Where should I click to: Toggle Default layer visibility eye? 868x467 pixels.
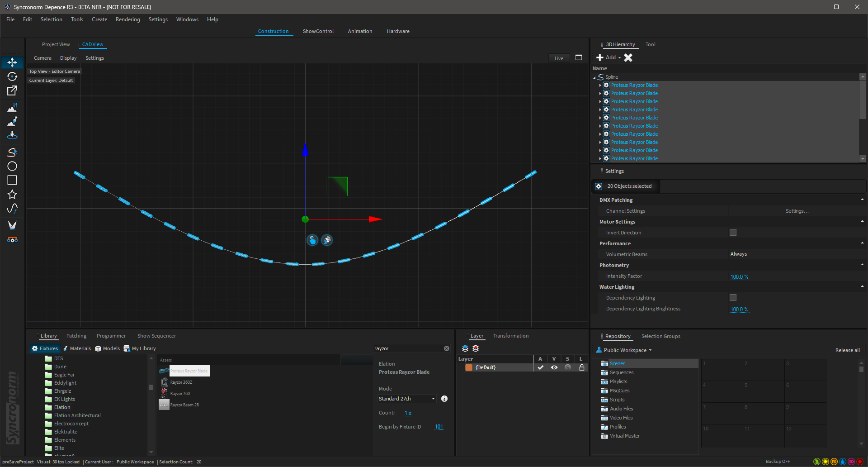(554, 367)
